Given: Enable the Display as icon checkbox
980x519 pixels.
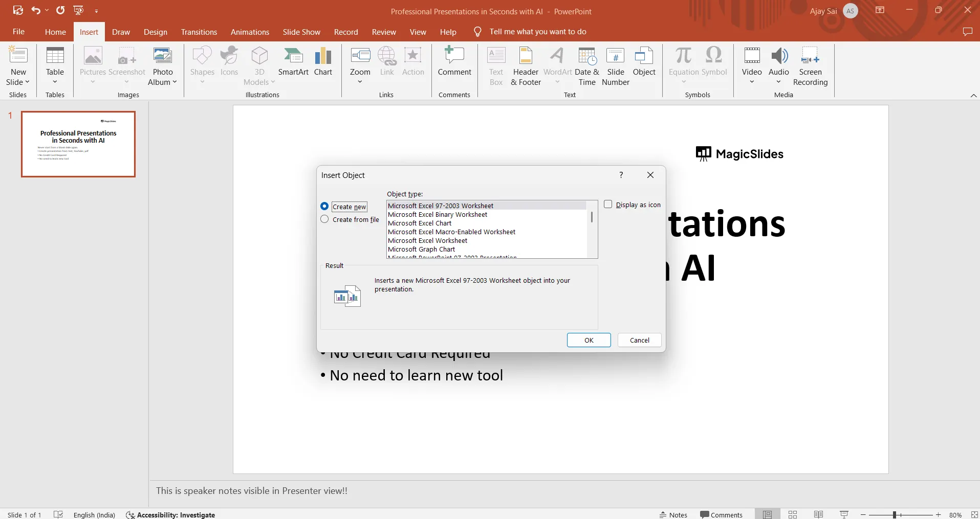Looking at the screenshot, I should (x=608, y=205).
